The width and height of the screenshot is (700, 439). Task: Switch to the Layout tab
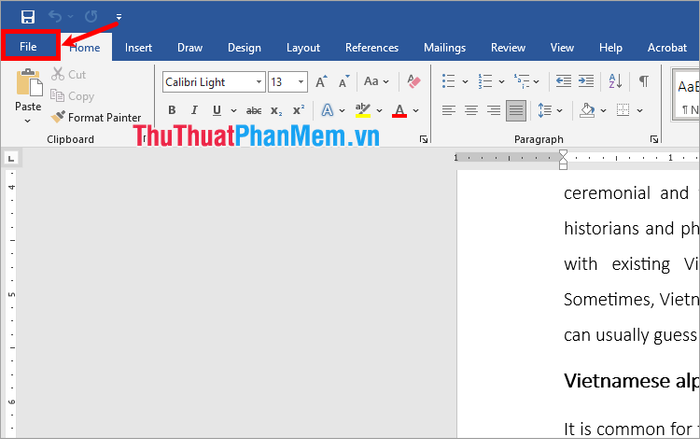tap(303, 47)
